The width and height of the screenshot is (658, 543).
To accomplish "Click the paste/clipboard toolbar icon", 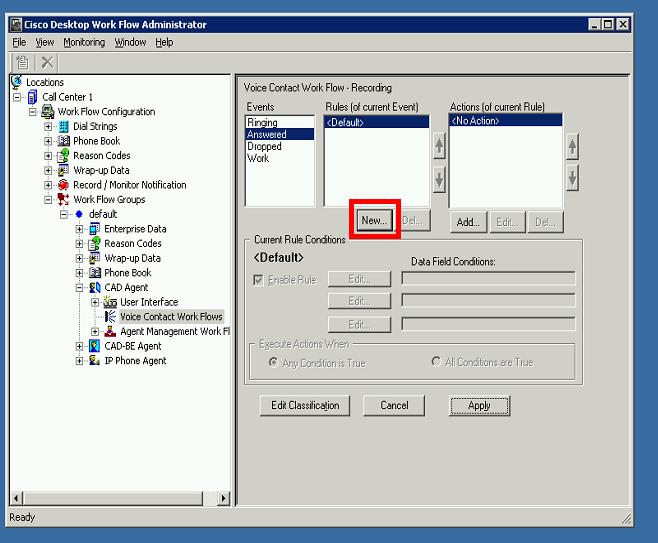I will pyautogui.click(x=22, y=63).
